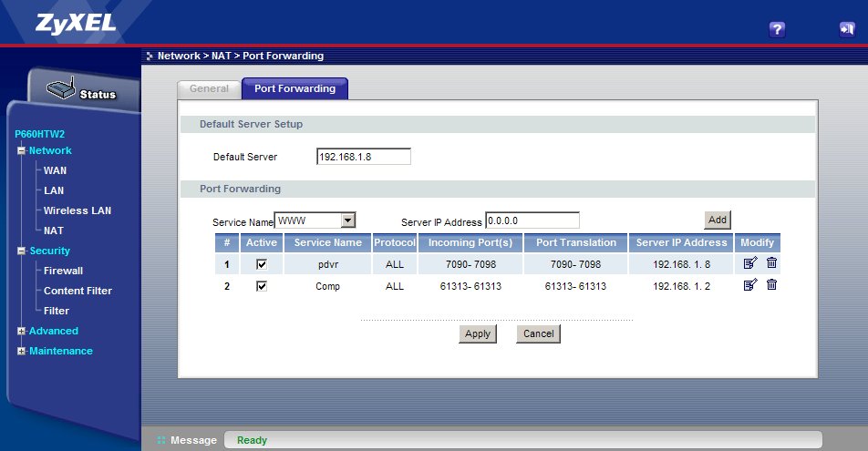Click the Default Server IP field

[x=363, y=157]
